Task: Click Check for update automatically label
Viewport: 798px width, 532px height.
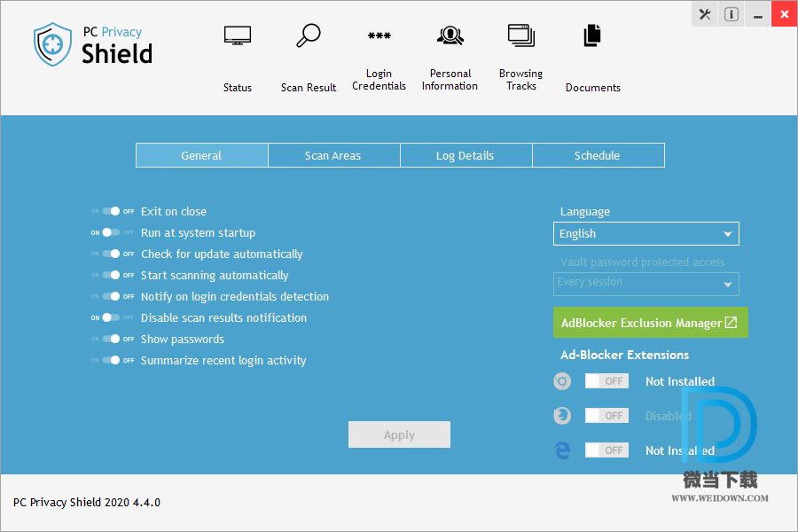Action: click(222, 254)
